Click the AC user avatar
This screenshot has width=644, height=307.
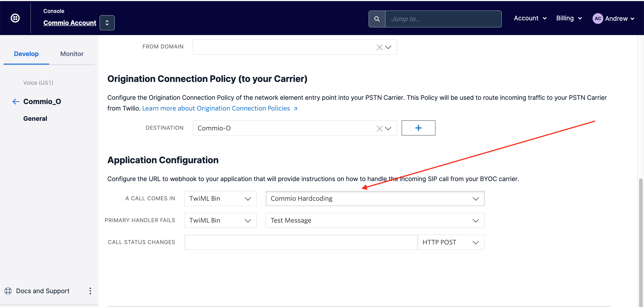pyautogui.click(x=598, y=19)
